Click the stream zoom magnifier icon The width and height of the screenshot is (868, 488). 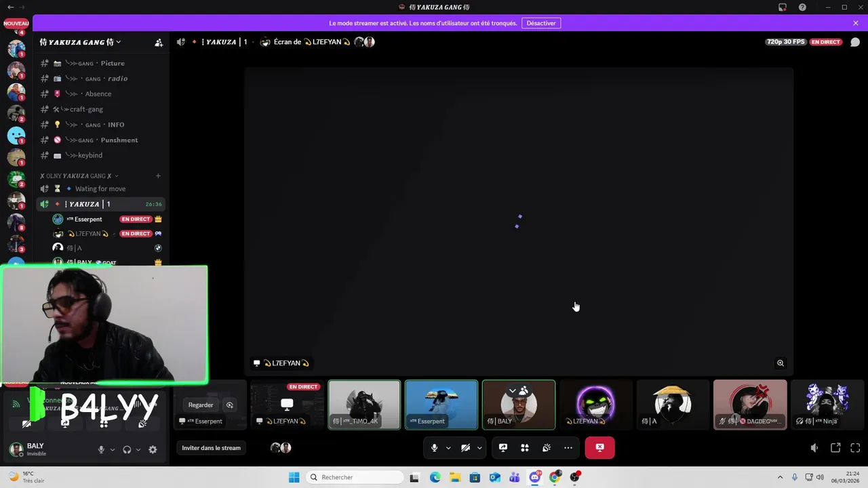click(781, 363)
